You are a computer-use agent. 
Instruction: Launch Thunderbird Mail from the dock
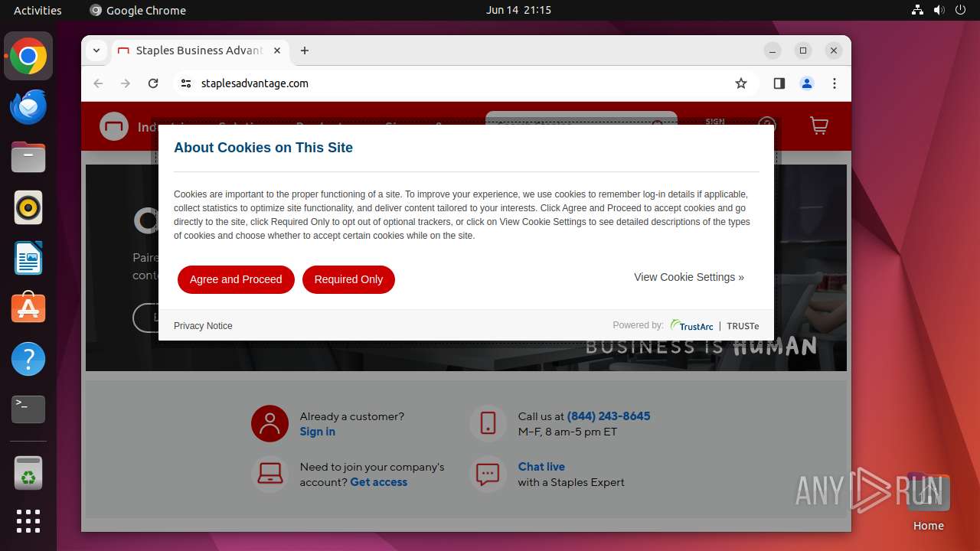point(28,106)
